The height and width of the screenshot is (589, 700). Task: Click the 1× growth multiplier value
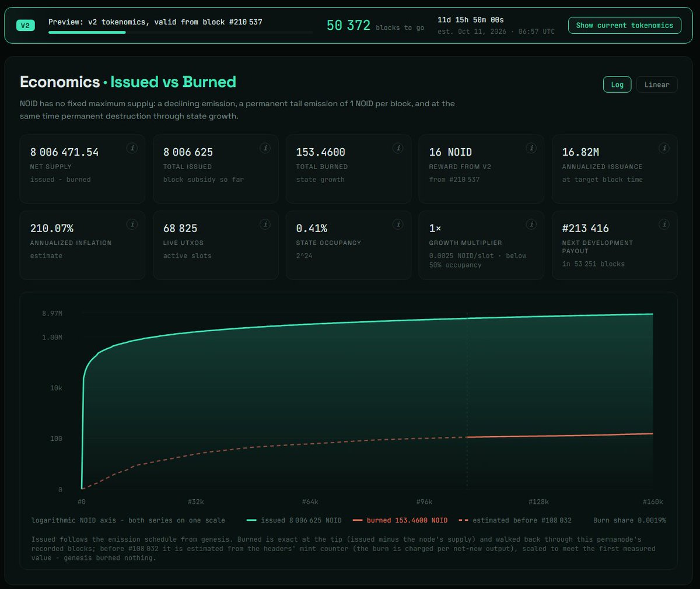[x=435, y=228]
